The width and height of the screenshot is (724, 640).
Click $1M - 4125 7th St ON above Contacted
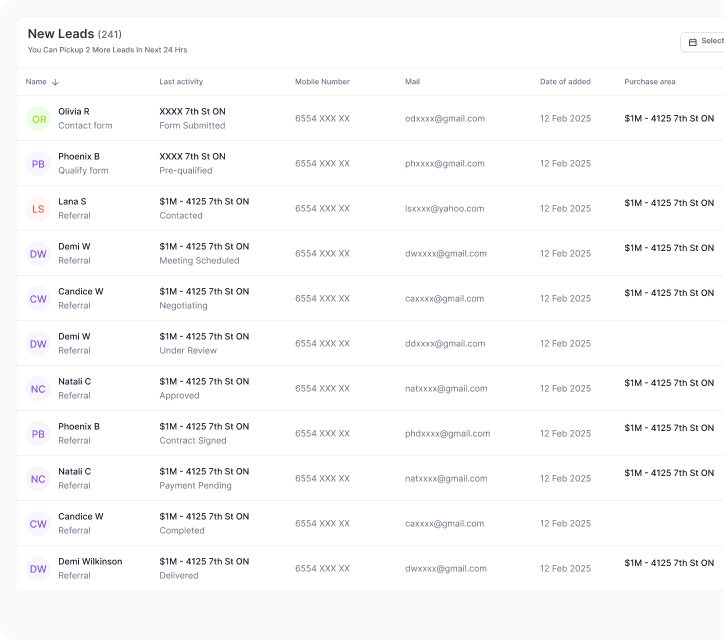tap(204, 201)
